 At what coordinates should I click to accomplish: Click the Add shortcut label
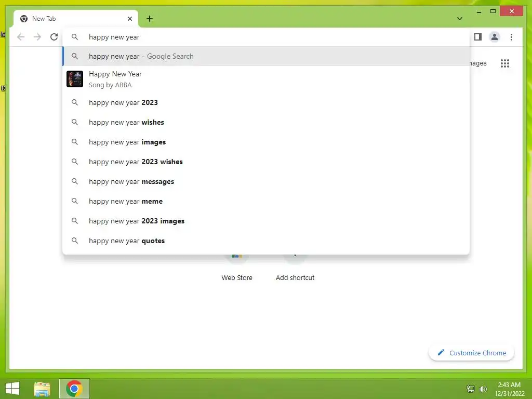(295, 277)
